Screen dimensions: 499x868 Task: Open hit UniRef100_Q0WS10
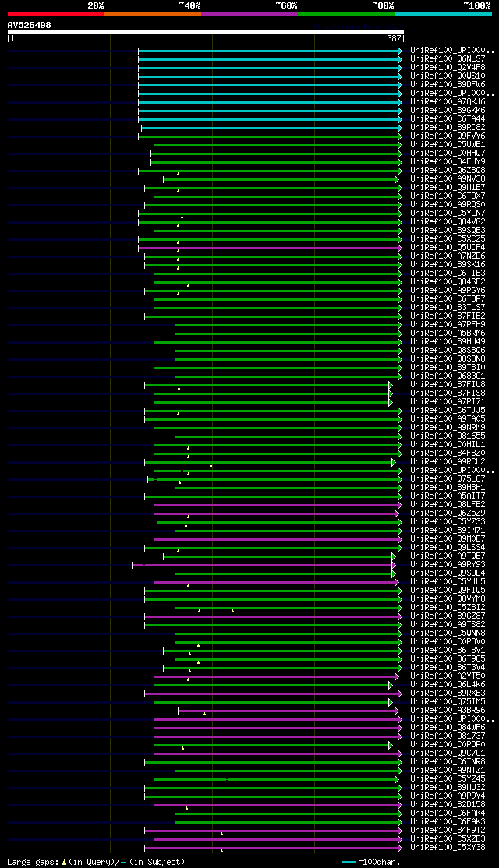click(448, 76)
